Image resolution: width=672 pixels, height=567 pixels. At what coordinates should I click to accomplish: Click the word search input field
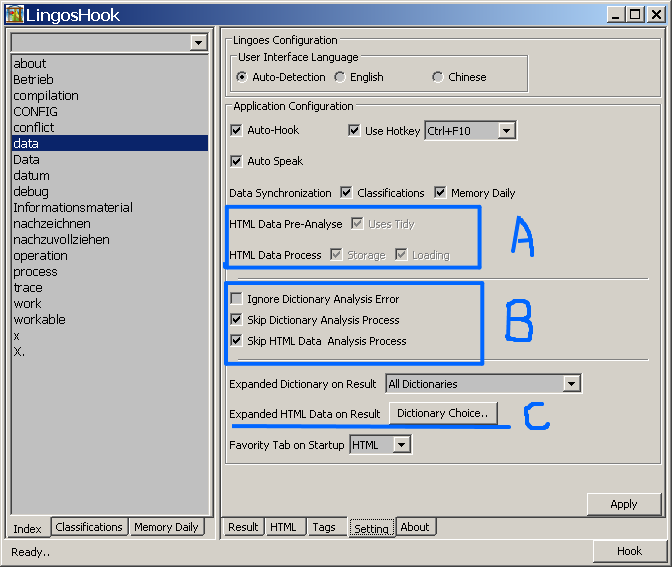(100, 42)
